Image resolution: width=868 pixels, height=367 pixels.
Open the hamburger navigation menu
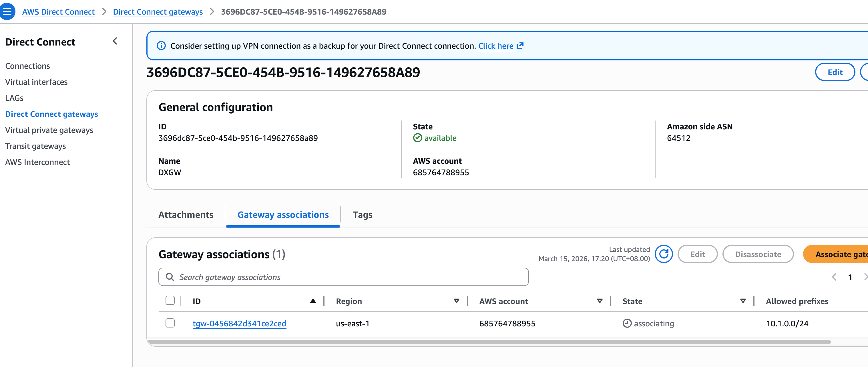[7, 11]
